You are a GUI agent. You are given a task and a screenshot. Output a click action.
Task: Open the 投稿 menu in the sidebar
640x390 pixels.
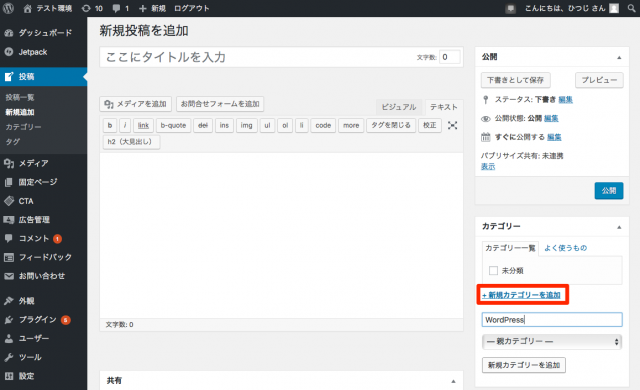pos(43,76)
